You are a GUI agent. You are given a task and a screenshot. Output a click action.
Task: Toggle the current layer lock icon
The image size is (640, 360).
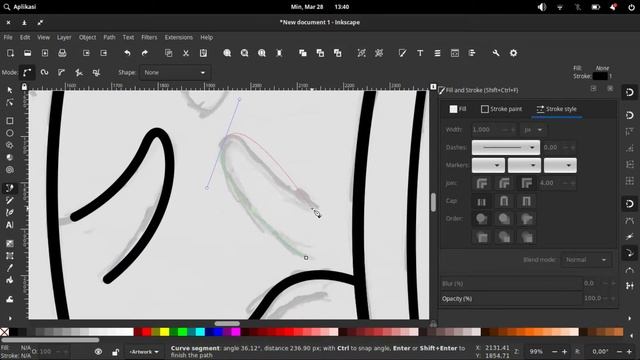116,351
